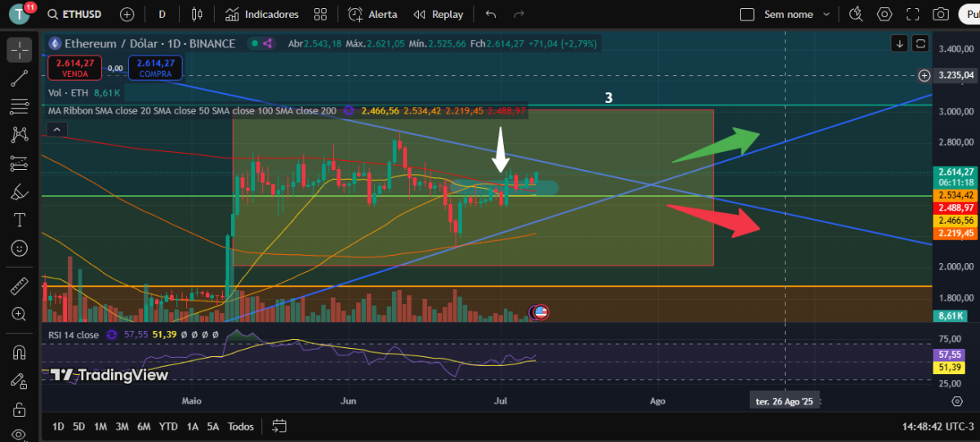Select the zoom-in magnifier tool
This screenshot has height=442, width=980.
[x=20, y=314]
